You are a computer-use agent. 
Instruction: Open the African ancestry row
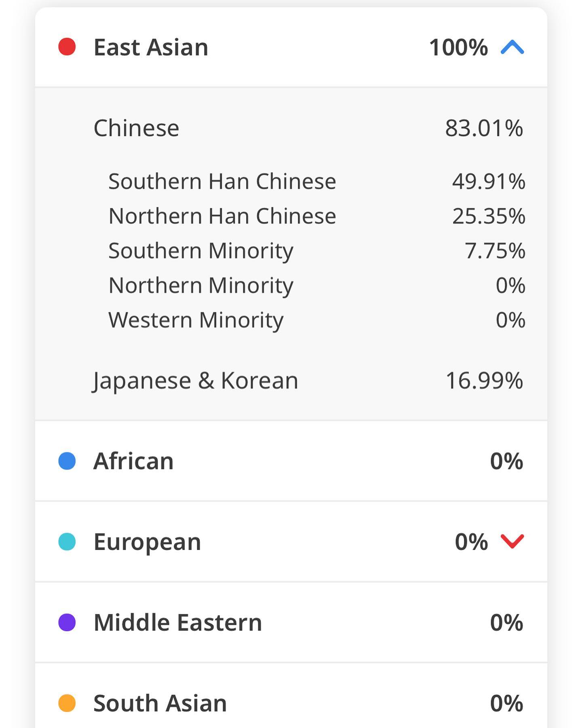click(291, 461)
